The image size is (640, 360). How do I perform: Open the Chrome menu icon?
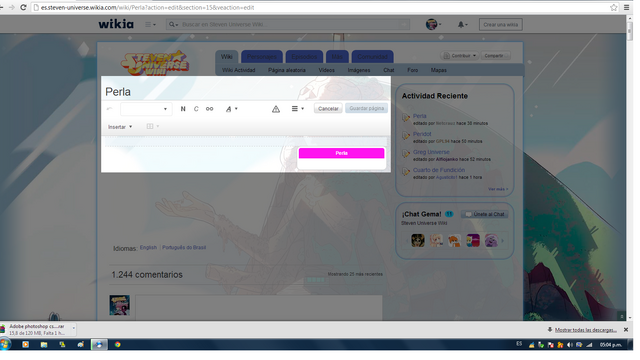(x=627, y=7)
